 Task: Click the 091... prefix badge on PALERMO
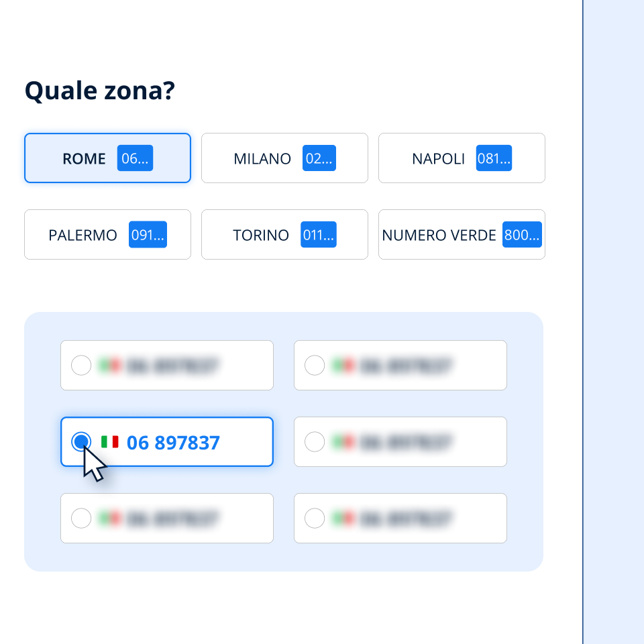[148, 235]
